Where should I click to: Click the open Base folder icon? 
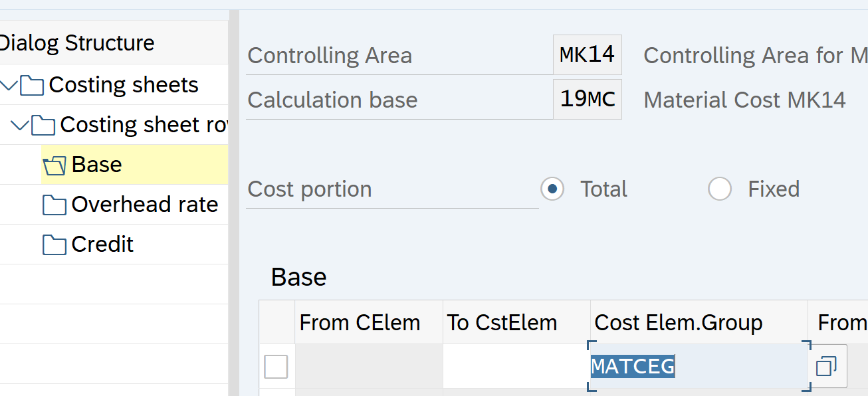[x=54, y=165]
